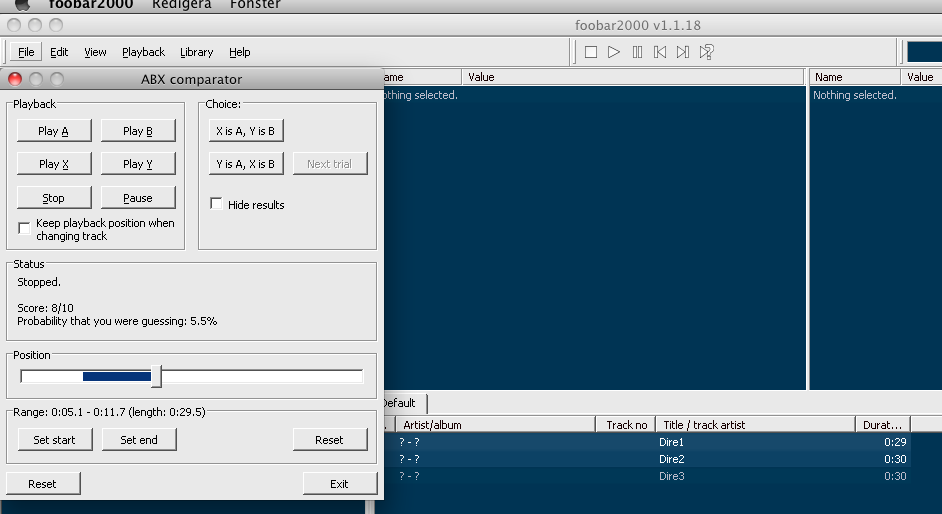
Task: Close the ABX comparator with red button
Action: (x=15, y=79)
